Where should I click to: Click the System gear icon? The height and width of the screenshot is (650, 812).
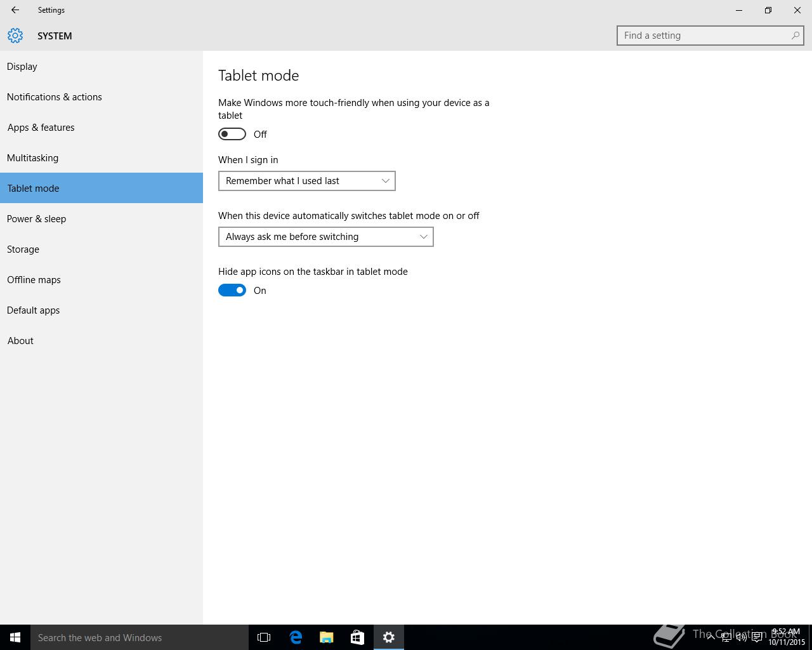(x=15, y=36)
